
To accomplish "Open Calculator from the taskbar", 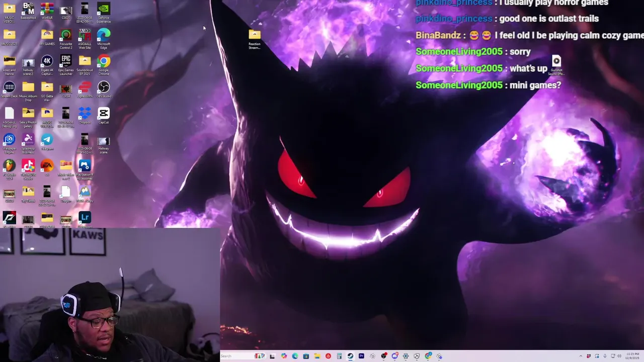I will click(x=339, y=356).
